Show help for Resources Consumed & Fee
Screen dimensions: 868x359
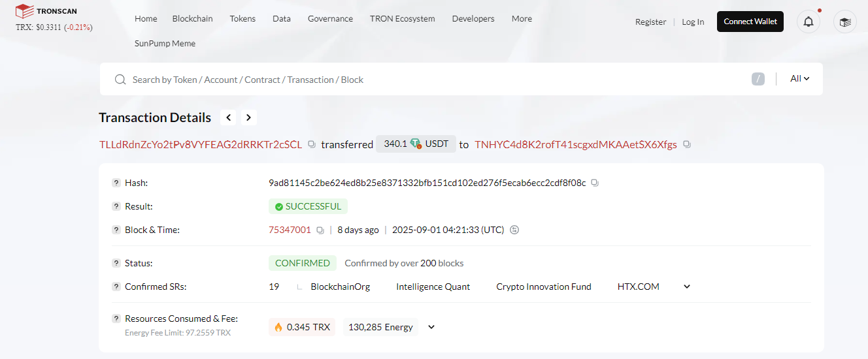tap(116, 319)
